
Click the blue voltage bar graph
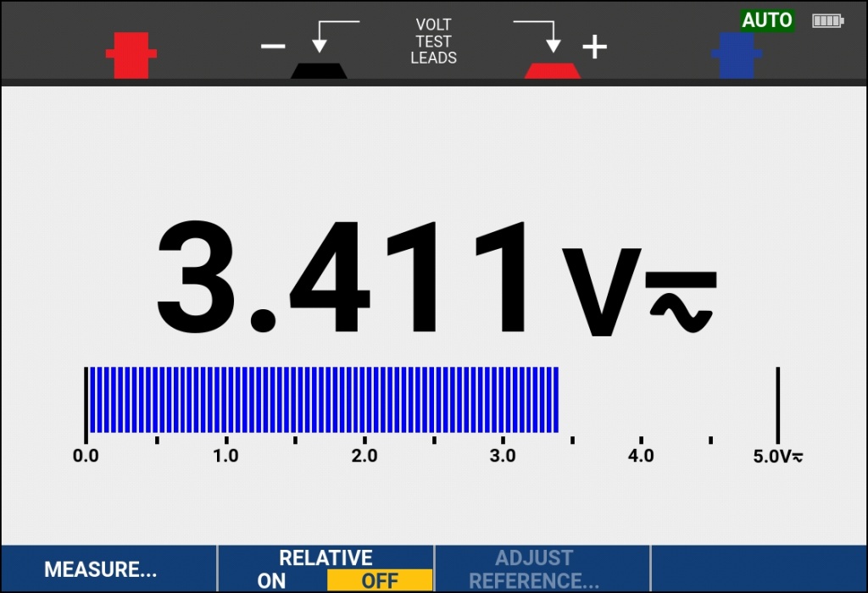point(323,399)
